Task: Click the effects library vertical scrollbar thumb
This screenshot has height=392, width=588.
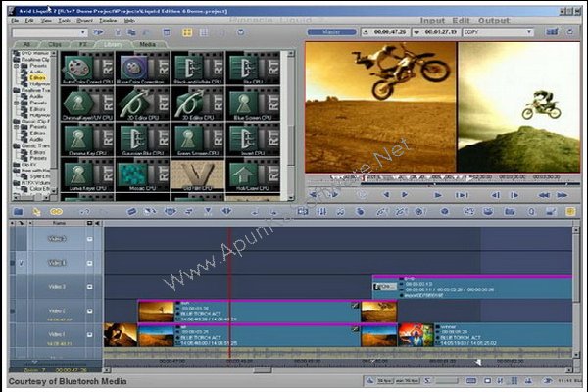Action: click(x=291, y=144)
